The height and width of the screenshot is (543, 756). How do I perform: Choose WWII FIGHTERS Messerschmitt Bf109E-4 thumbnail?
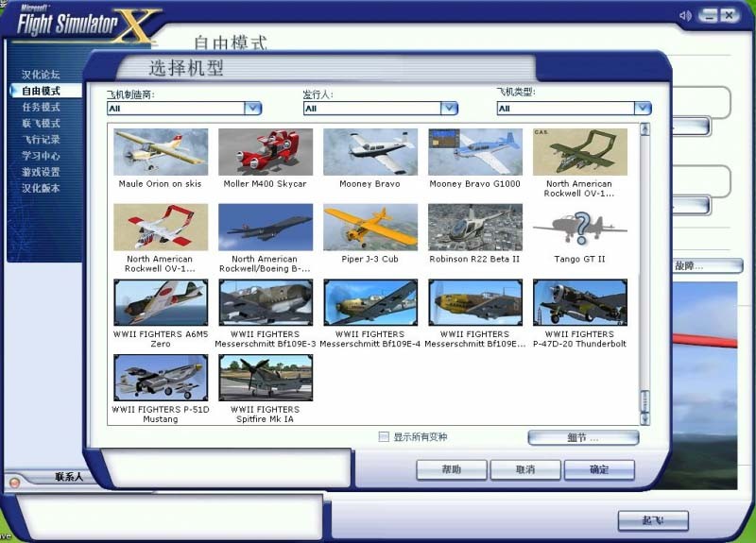(x=370, y=302)
